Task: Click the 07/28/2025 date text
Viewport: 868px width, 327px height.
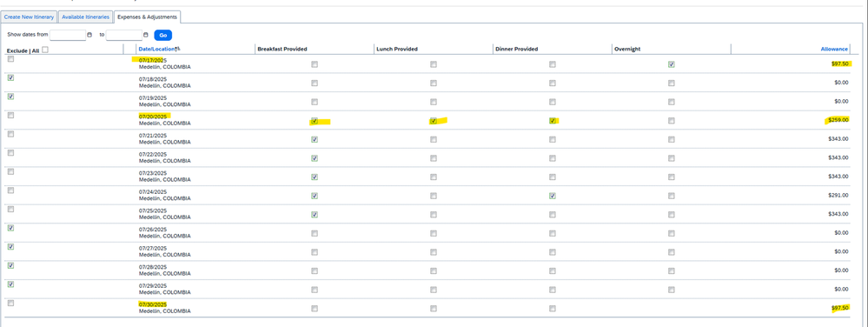Action: [153, 267]
